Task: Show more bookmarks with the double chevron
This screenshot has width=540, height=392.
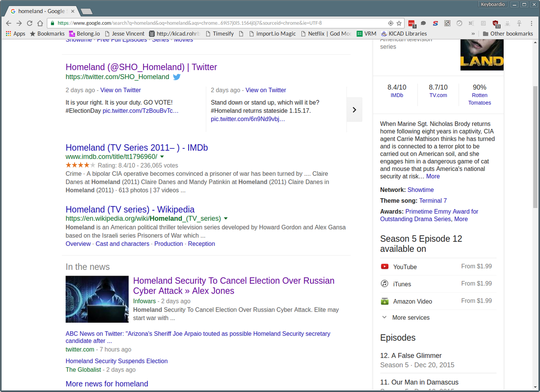Action: pyautogui.click(x=473, y=34)
